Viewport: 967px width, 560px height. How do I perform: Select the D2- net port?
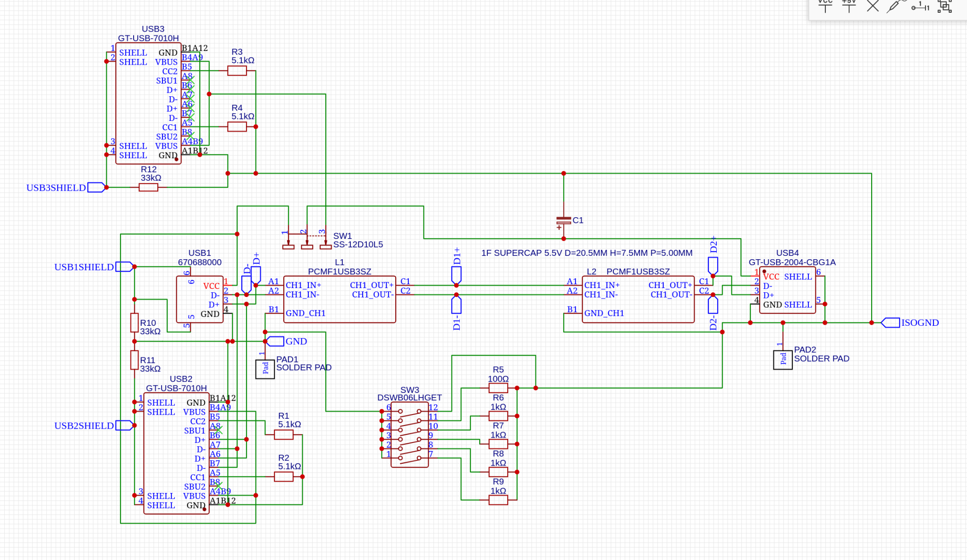(x=713, y=313)
